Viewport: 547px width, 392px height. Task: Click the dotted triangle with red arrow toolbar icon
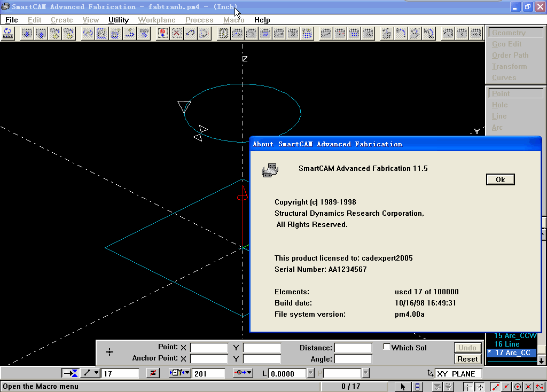pyautogui.click(x=205, y=34)
